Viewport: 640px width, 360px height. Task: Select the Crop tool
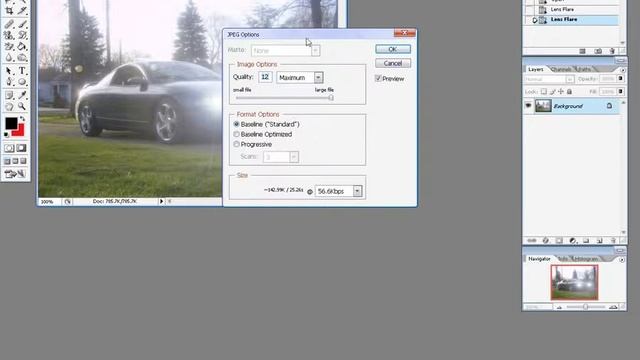9,11
